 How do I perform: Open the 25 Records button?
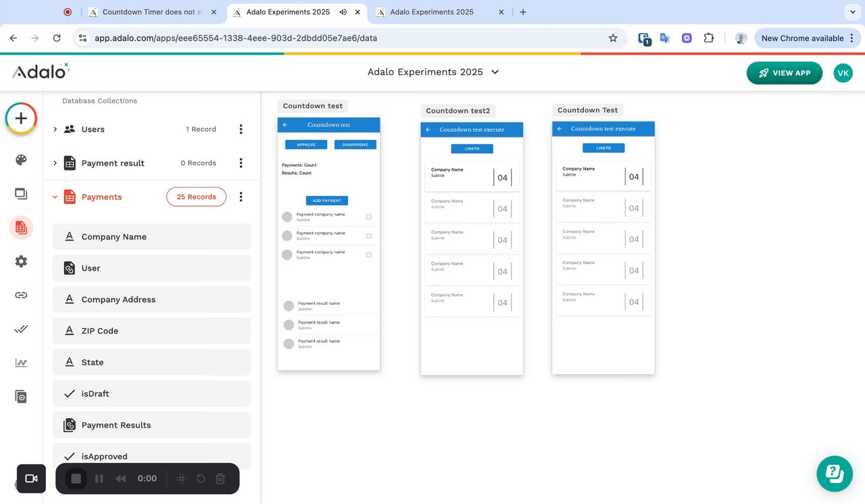[x=197, y=197]
